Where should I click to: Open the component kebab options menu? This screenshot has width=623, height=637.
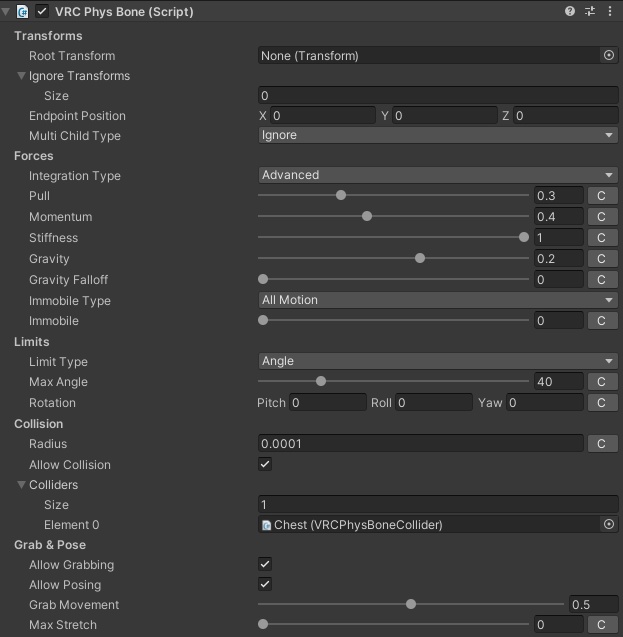pos(610,11)
